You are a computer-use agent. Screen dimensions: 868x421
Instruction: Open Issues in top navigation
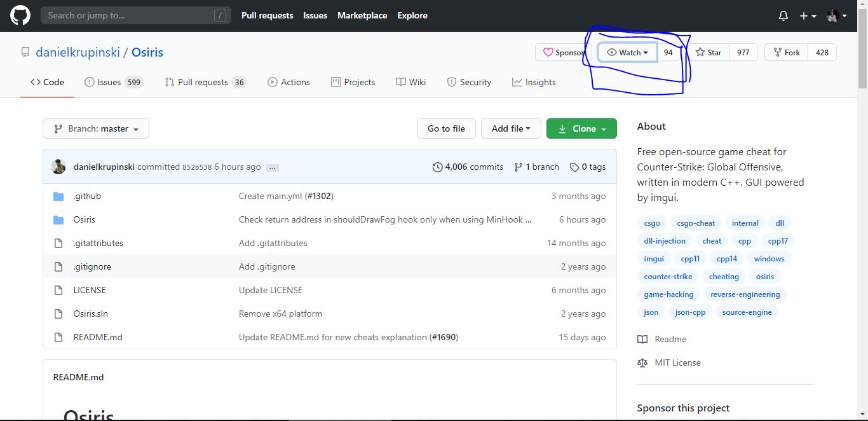point(315,15)
